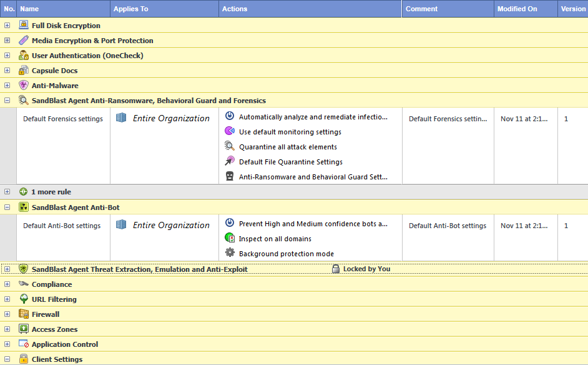The height and width of the screenshot is (365, 588).
Task: Expand the URL Filtering row
Action: (7, 299)
